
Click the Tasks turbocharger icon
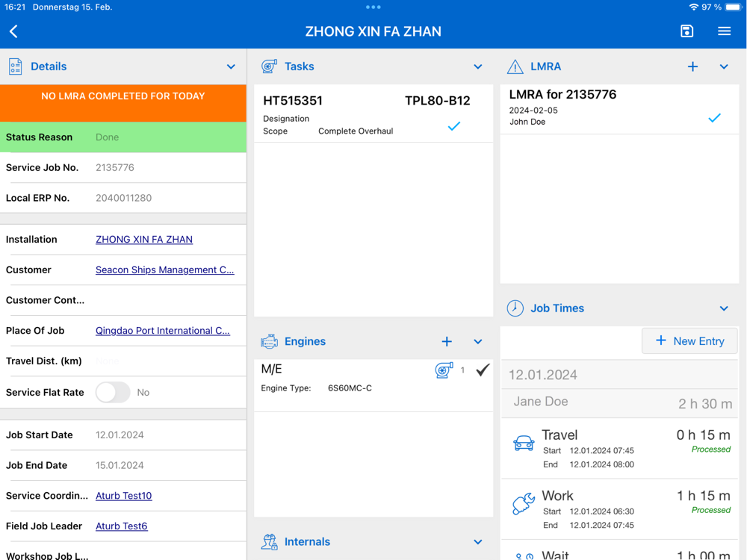[x=269, y=66]
